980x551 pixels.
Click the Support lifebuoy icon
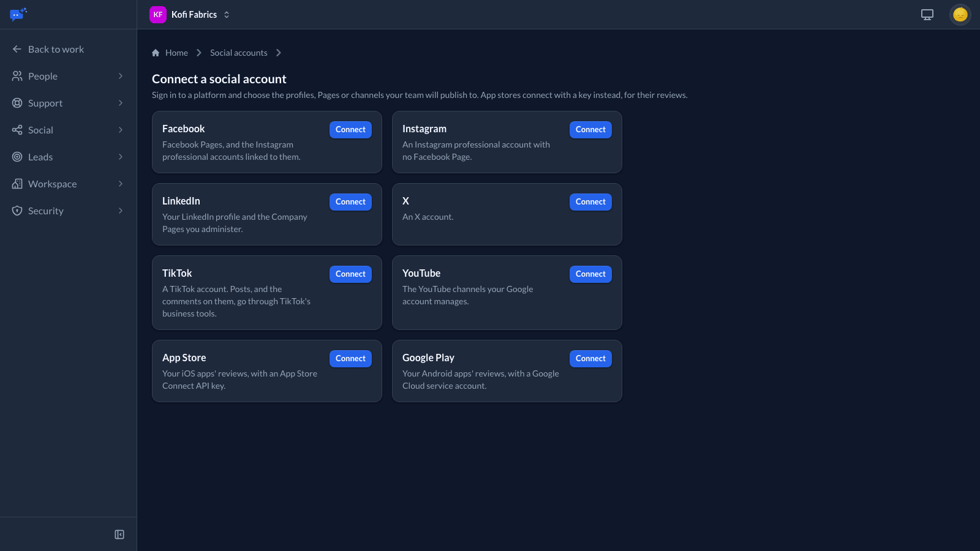(x=17, y=103)
